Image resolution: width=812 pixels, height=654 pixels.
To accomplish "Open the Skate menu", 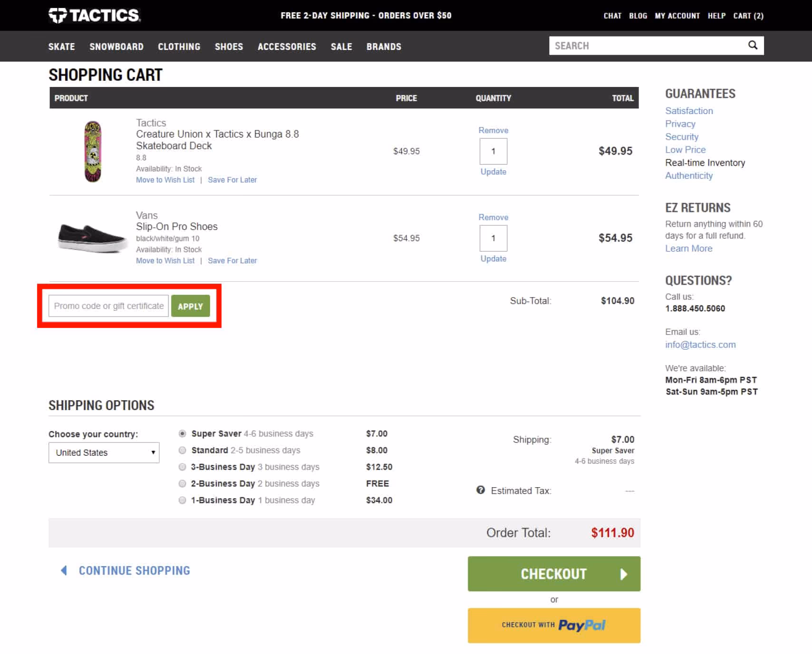I will (61, 47).
